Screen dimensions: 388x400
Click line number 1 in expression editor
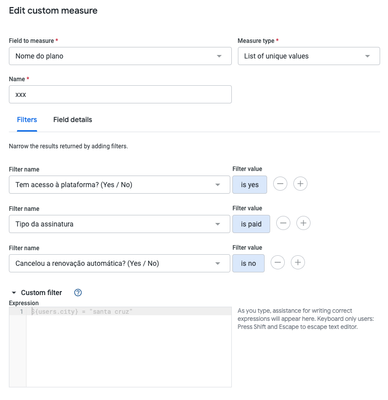(x=22, y=311)
